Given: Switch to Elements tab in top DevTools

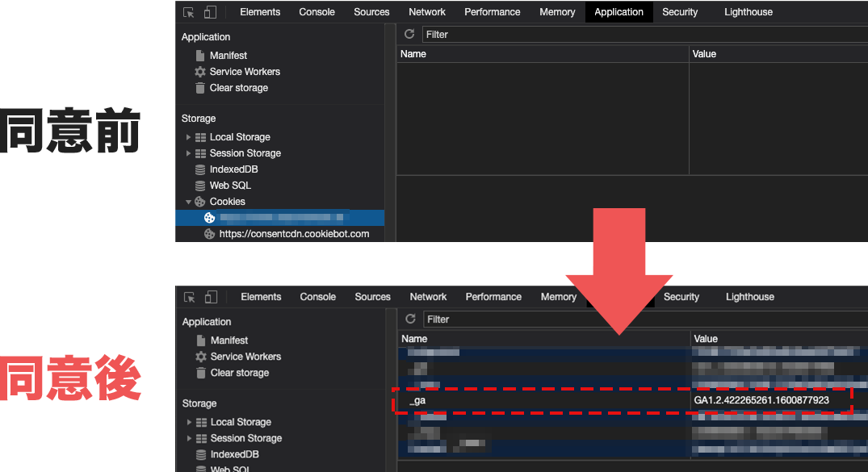Looking at the screenshot, I should [260, 12].
